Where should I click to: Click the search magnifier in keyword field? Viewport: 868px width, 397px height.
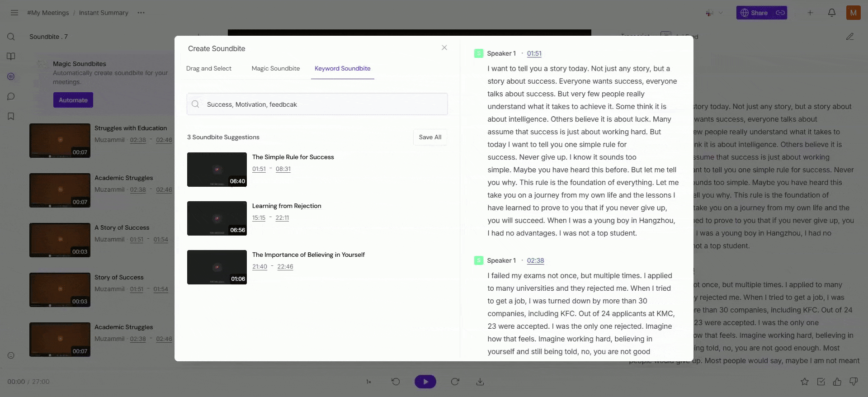click(195, 104)
